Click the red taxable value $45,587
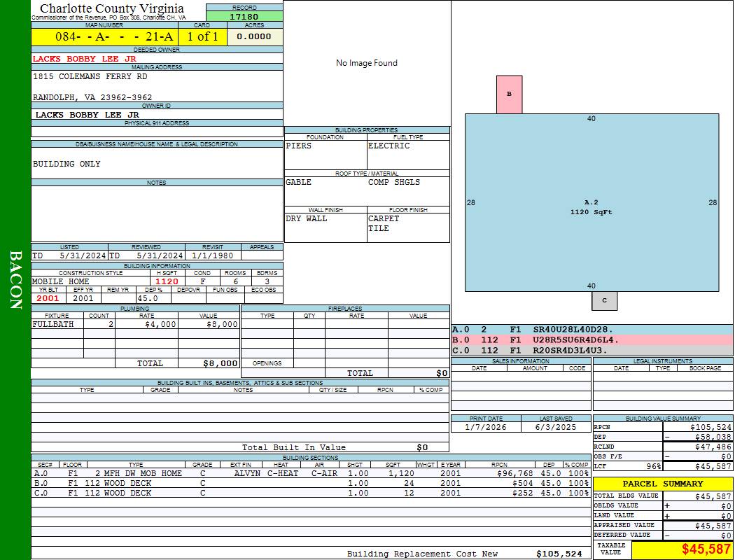The height and width of the screenshot is (560, 735). 706,549
